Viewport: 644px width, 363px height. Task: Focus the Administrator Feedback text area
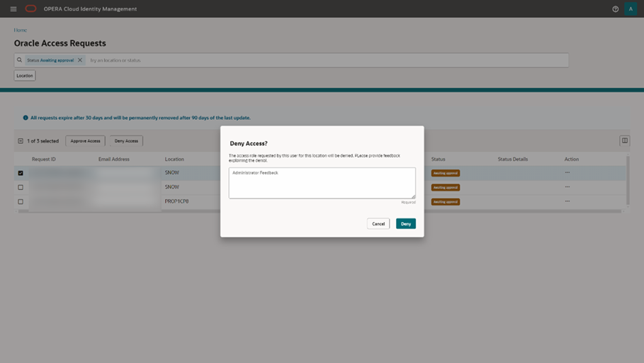coord(322,183)
